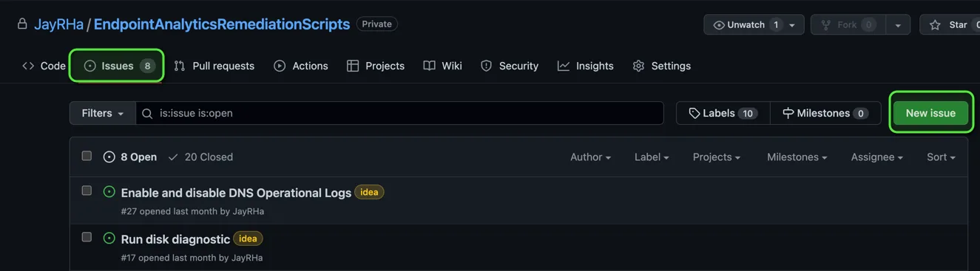Tick the select-all issues checkbox
The width and height of the screenshot is (980, 271).
point(87,156)
